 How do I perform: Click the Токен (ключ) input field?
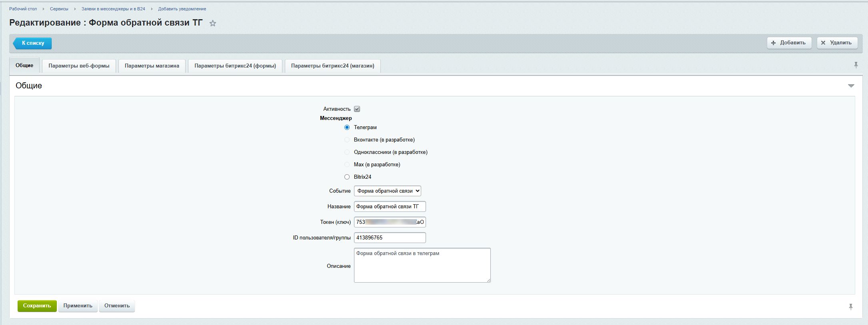[x=390, y=222]
